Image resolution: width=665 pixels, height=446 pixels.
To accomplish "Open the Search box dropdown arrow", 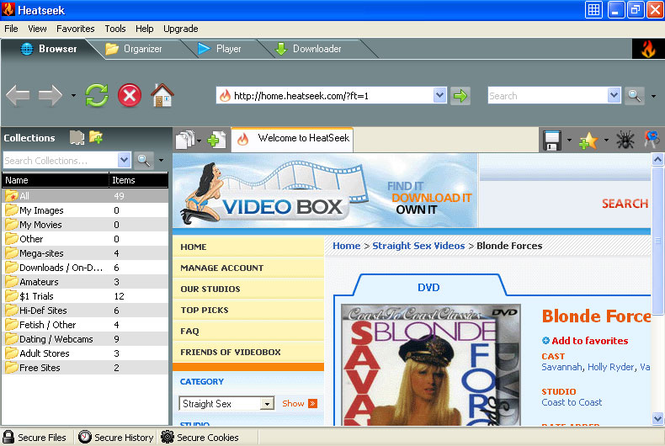I will pos(614,95).
